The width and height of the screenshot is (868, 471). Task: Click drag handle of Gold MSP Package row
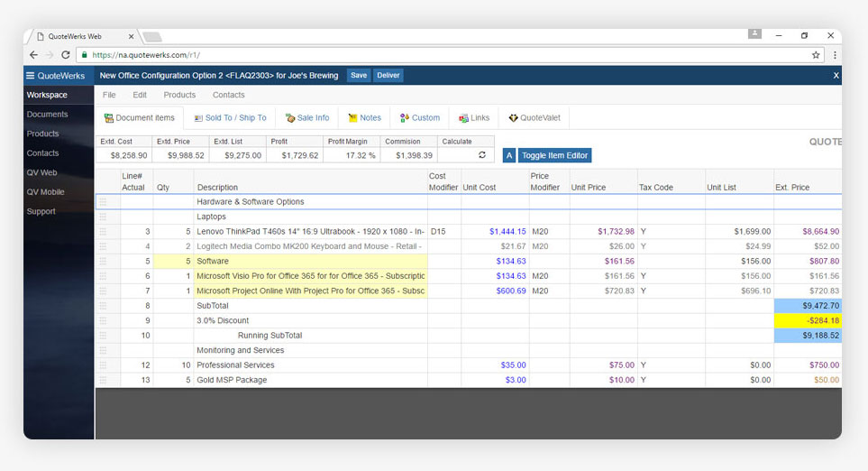point(103,380)
